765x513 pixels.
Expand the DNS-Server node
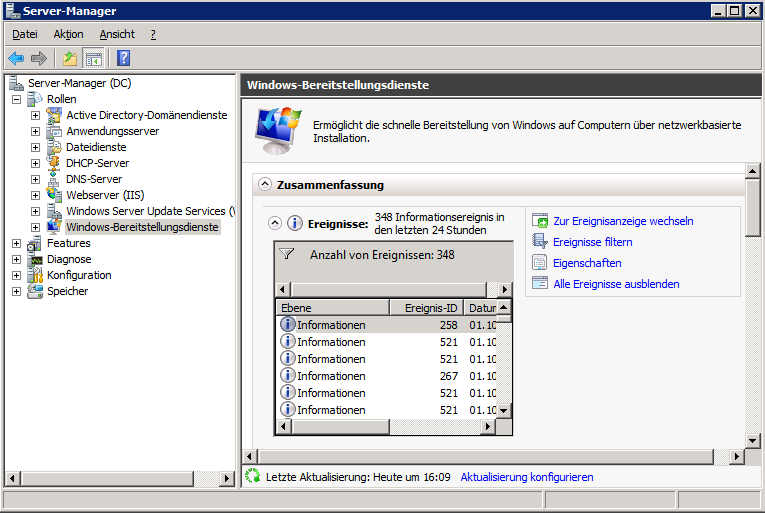(35, 180)
